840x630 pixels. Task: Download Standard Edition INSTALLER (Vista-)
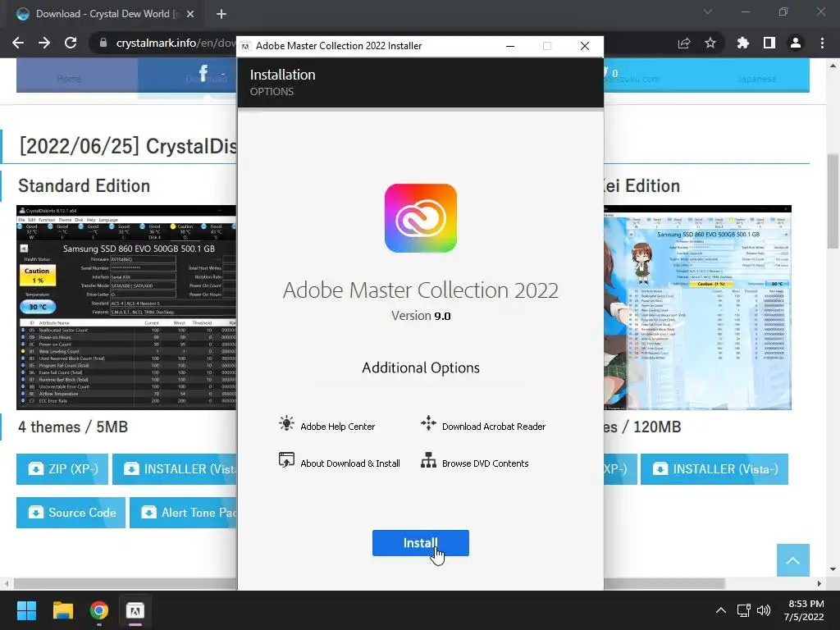point(175,468)
